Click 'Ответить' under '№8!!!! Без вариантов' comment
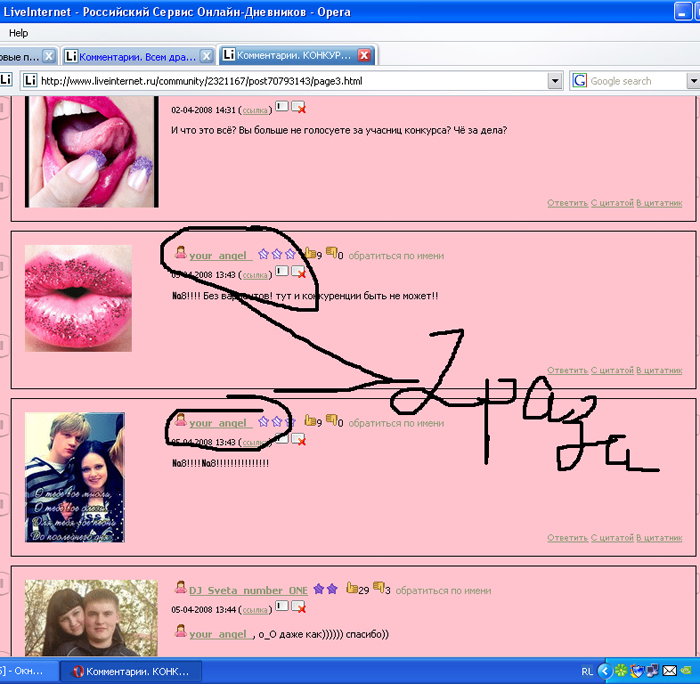 point(567,371)
